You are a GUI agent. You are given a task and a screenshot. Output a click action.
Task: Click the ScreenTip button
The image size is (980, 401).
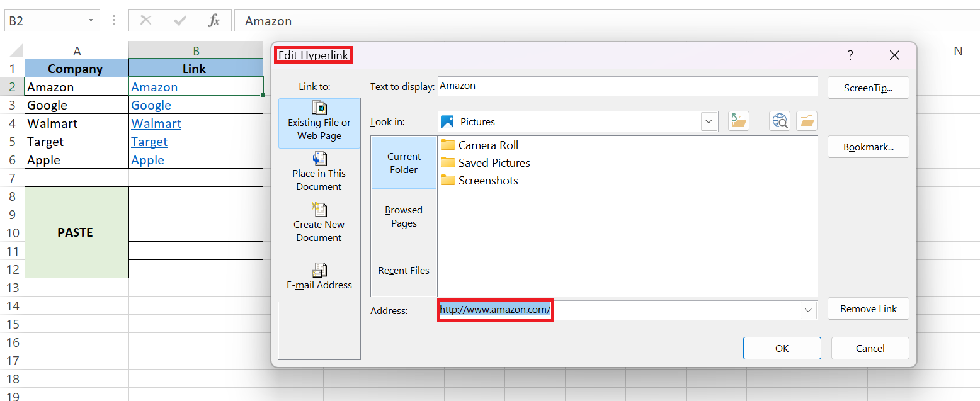pos(868,88)
